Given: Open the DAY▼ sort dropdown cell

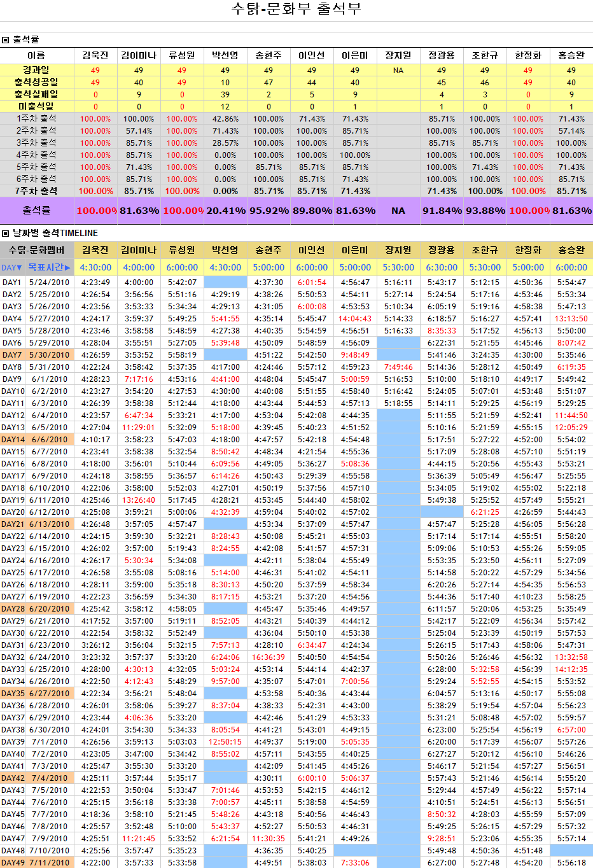Looking at the screenshot, I should click(12, 268).
